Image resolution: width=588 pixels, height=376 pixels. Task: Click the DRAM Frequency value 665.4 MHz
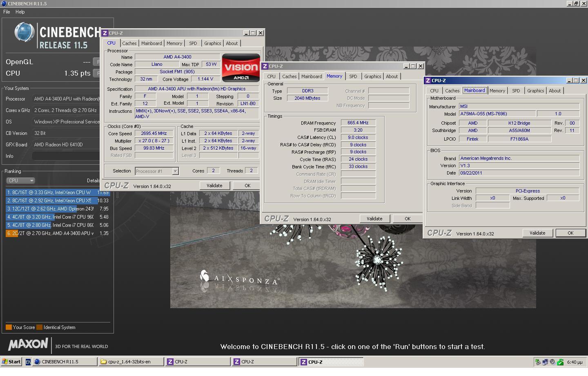[358, 123]
